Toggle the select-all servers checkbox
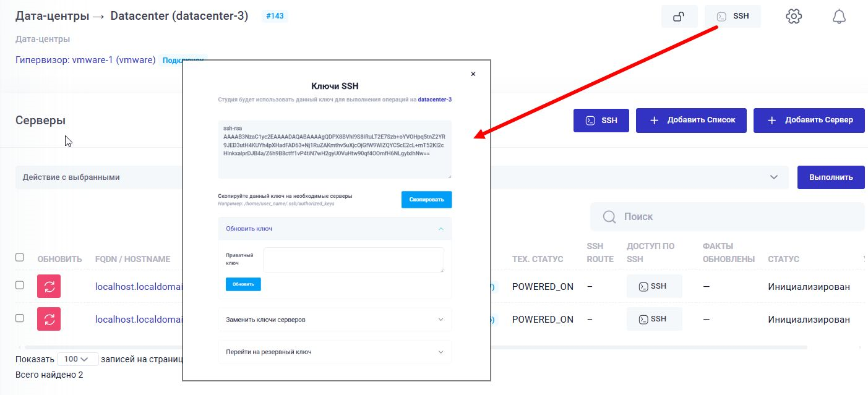This screenshot has height=395, width=868. tap(19, 257)
